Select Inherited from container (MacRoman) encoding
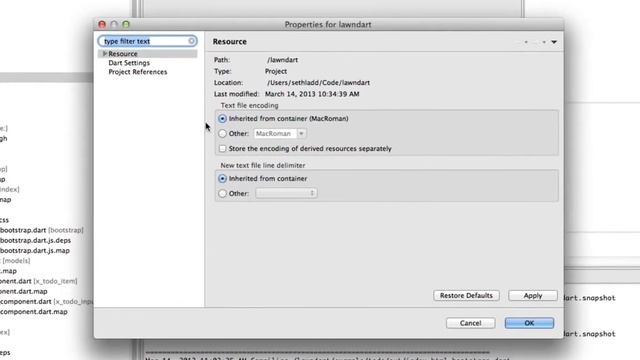The width and height of the screenshot is (640, 360). (x=222, y=118)
